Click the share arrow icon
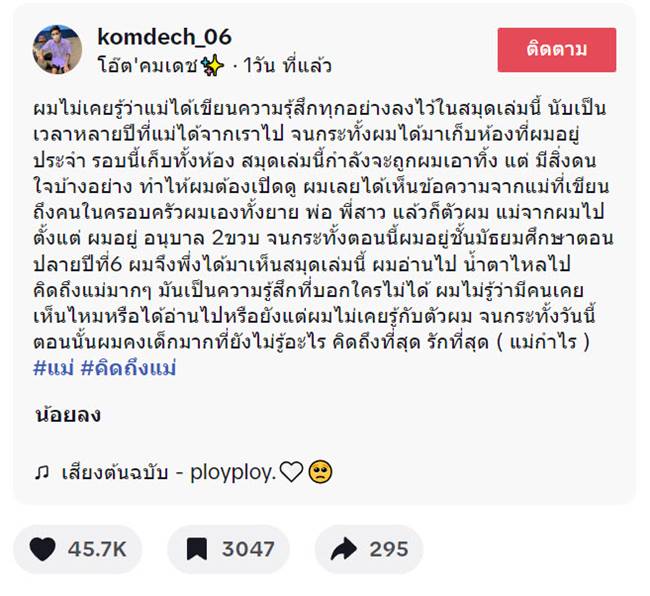The image size is (650, 596). point(343,549)
